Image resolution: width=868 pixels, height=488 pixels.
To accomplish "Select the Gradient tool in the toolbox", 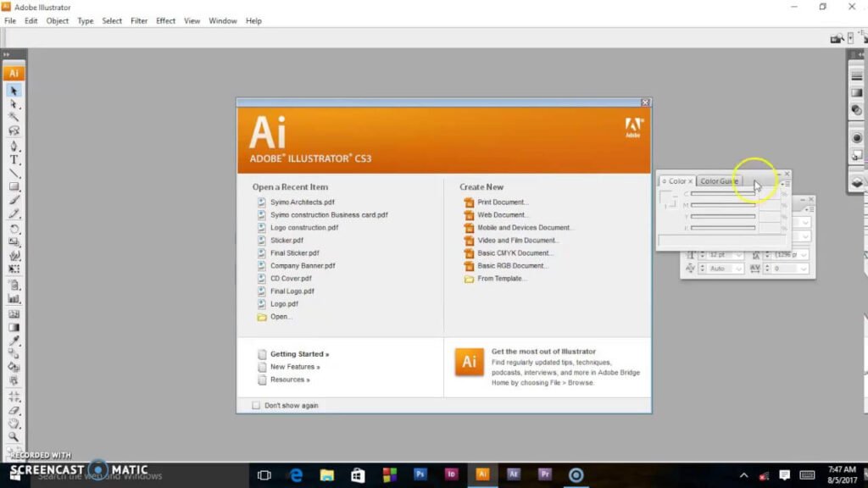I will point(14,327).
